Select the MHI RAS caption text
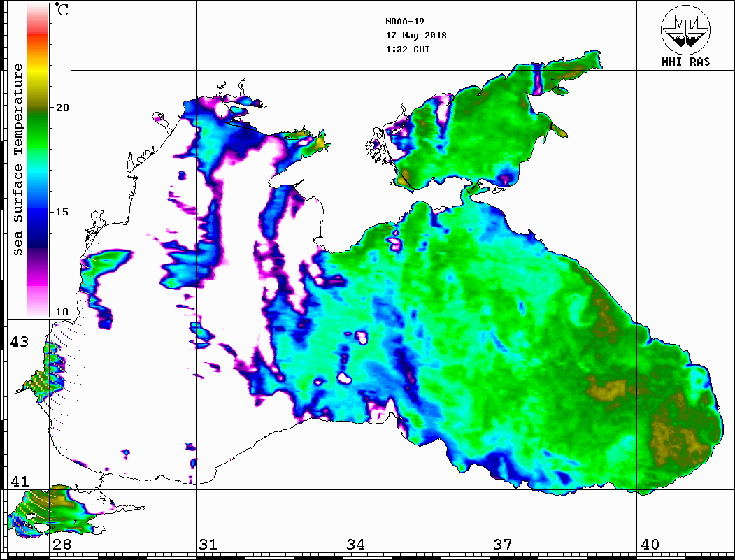Screen dimensions: 735x560 pos(686,62)
